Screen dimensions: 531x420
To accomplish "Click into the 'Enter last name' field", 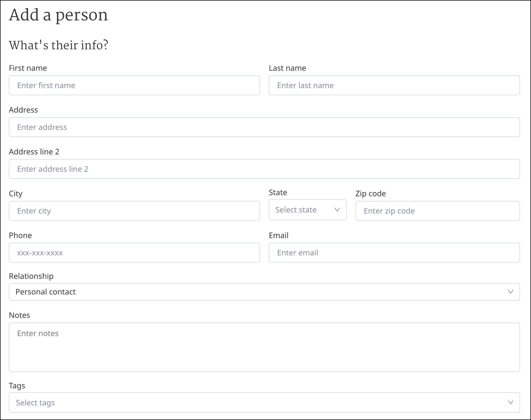I will 394,85.
